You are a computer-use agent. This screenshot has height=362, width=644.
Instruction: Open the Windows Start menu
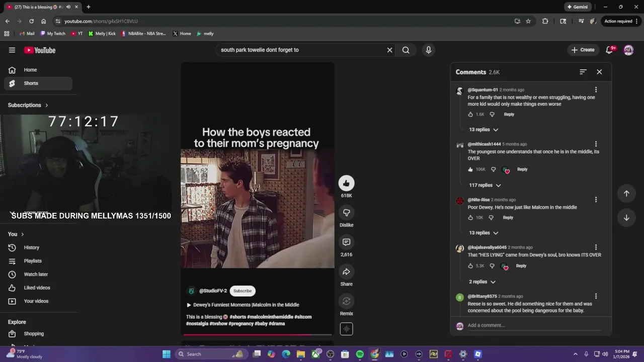pyautogui.click(x=167, y=354)
